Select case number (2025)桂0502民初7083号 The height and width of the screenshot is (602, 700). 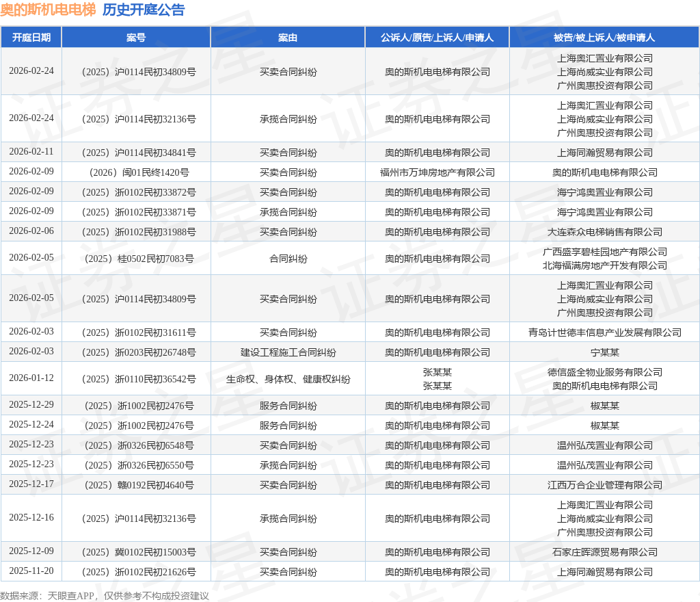pyautogui.click(x=139, y=259)
